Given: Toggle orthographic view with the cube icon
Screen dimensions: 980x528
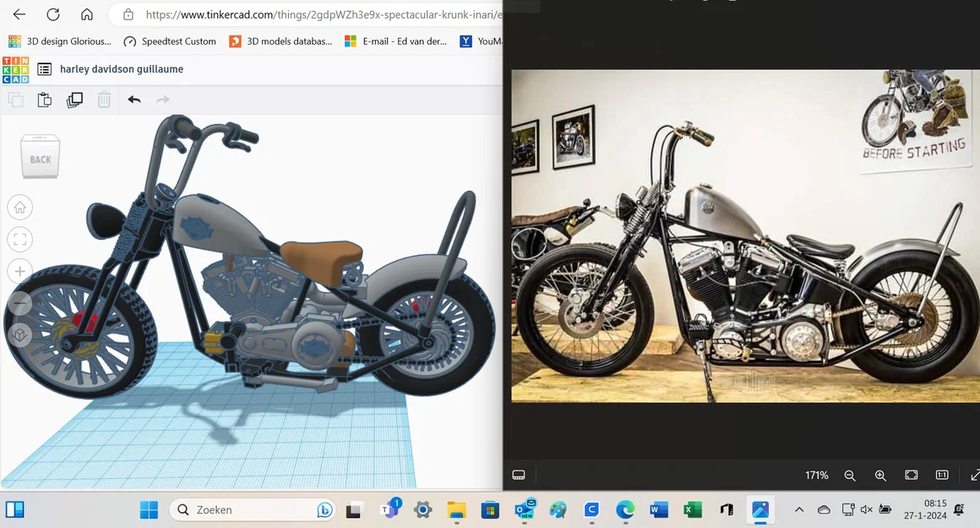Looking at the screenshot, I should pos(19,334).
